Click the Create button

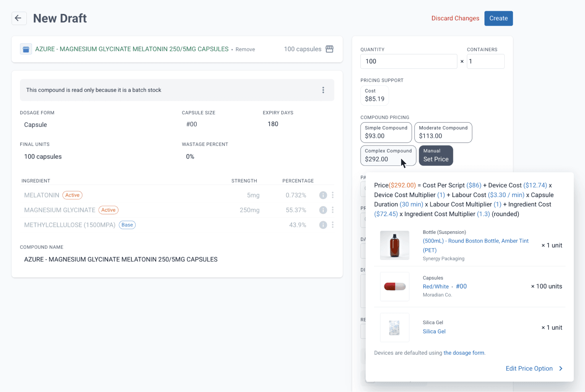click(498, 18)
